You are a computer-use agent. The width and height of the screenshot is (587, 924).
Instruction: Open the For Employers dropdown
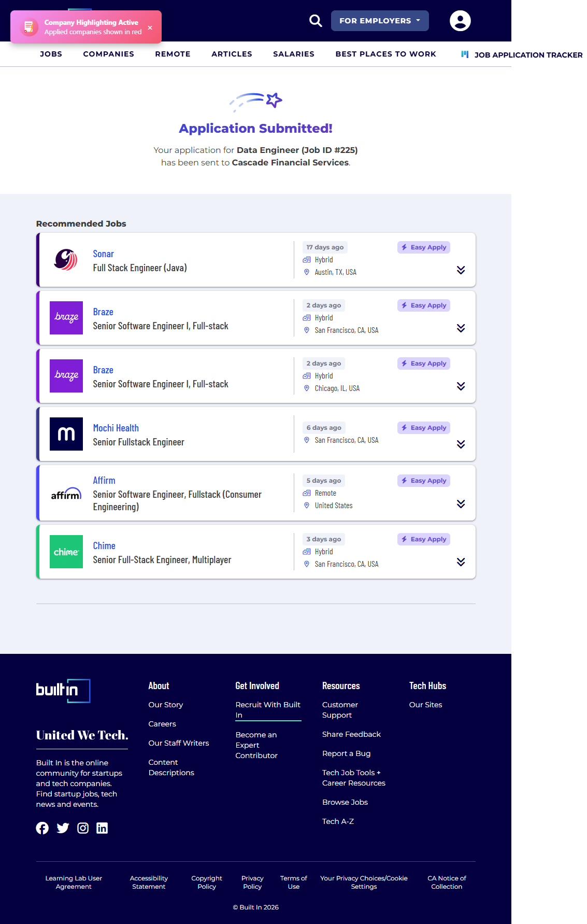click(379, 21)
